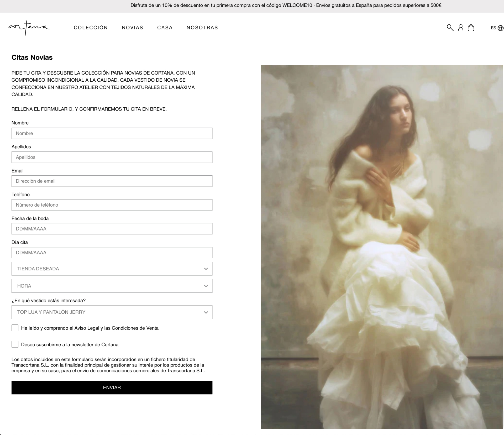Viewport: 504px width, 435px height.
Task: Click the globe language icon
Action: [x=501, y=28]
